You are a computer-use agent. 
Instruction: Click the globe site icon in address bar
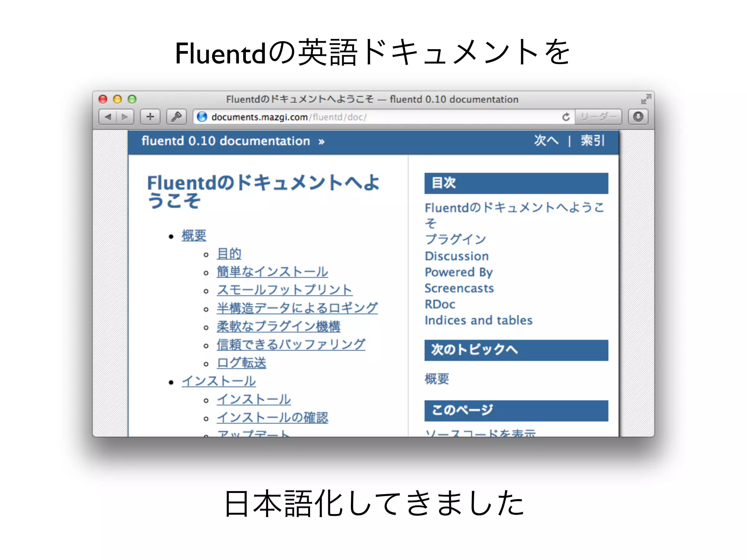coord(202,117)
